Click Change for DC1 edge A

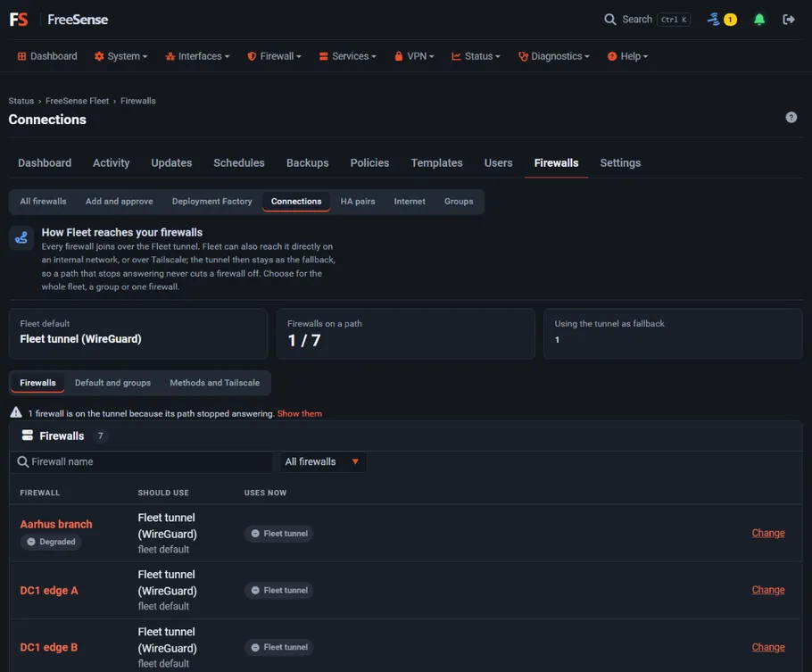click(768, 590)
